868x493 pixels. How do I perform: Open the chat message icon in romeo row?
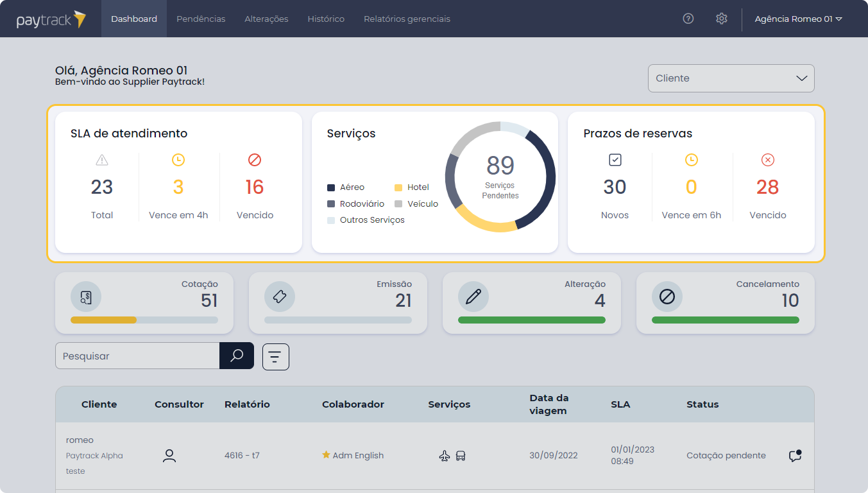(795, 456)
